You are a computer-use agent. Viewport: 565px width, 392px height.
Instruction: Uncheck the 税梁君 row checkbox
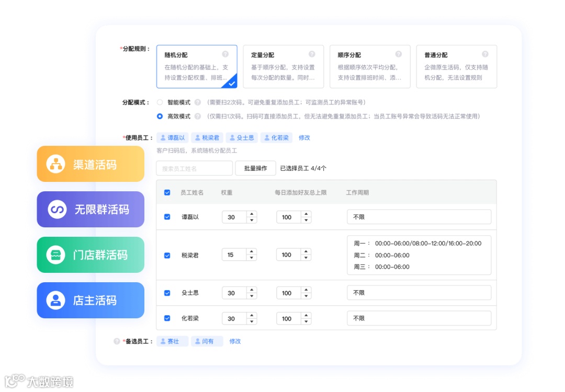pos(167,255)
